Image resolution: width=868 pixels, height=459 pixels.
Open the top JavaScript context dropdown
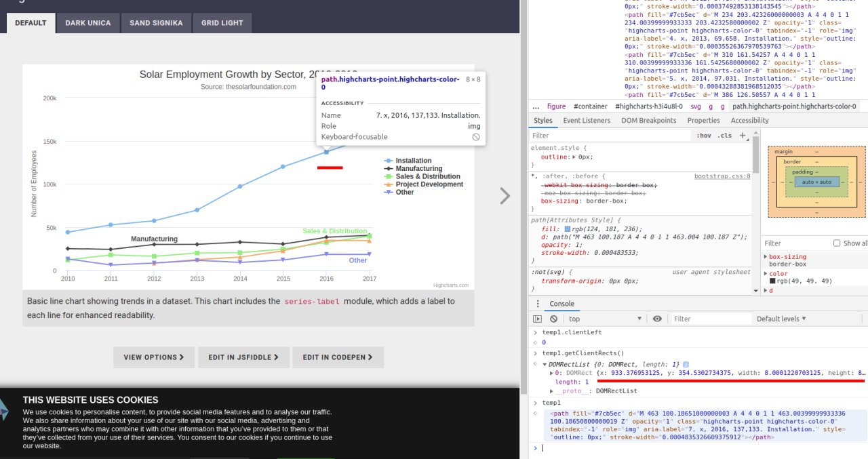click(605, 319)
